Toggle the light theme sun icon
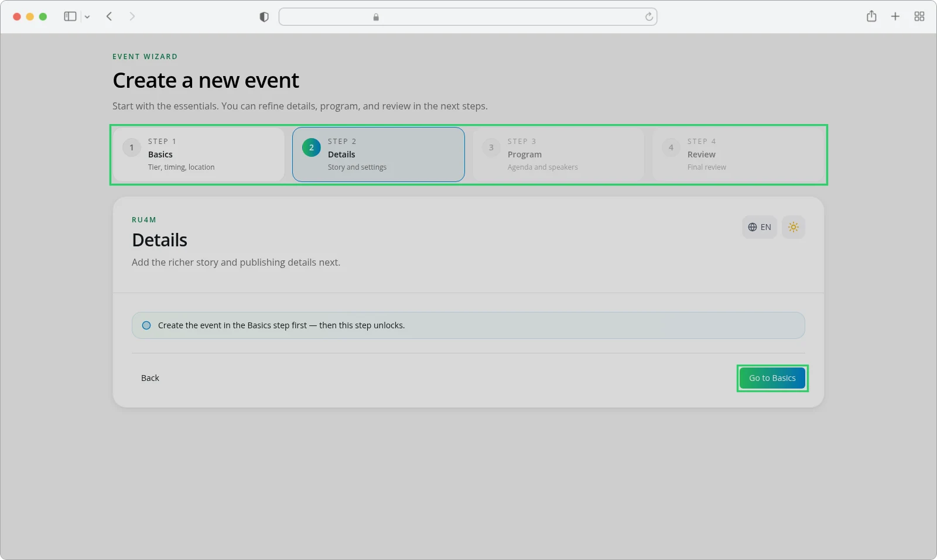937x560 pixels. [794, 227]
